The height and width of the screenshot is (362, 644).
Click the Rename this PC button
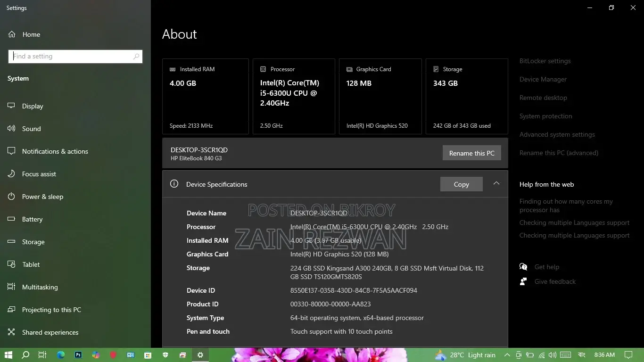click(471, 153)
